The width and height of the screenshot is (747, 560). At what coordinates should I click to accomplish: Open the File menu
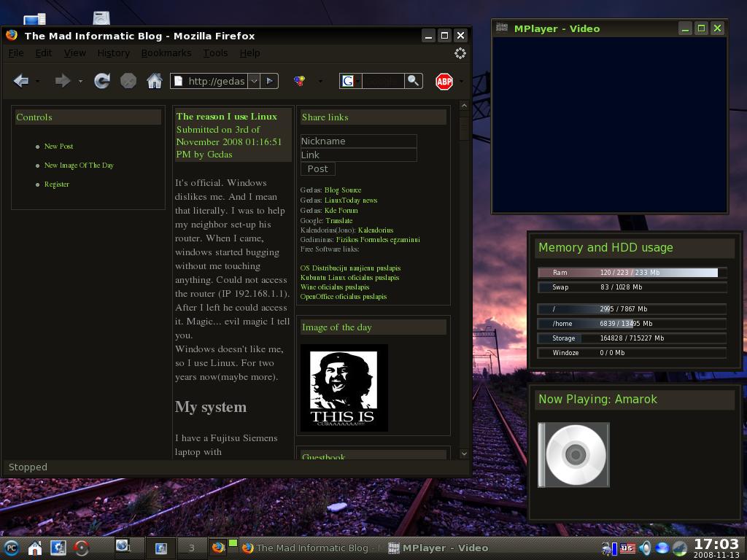(x=16, y=52)
